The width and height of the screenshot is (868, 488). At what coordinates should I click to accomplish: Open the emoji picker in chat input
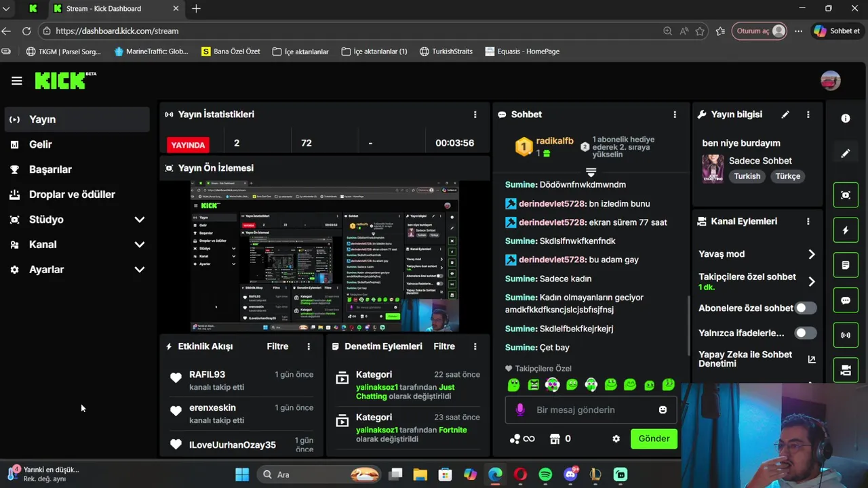pos(663,409)
